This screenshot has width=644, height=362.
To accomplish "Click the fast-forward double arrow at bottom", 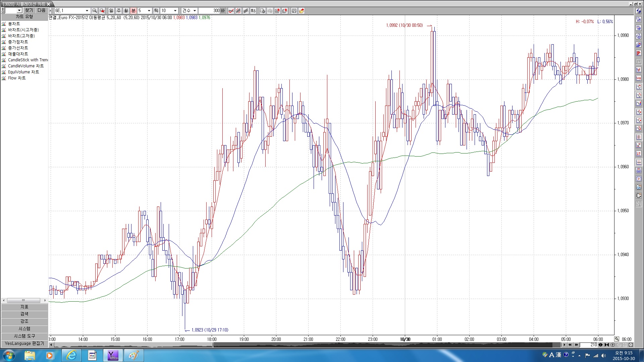I will 576,345.
